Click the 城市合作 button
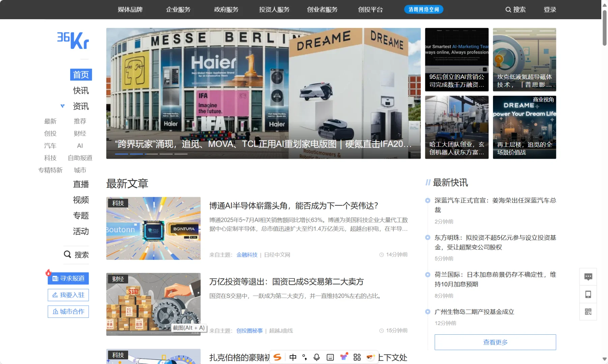This screenshot has width=608, height=364. click(x=68, y=311)
